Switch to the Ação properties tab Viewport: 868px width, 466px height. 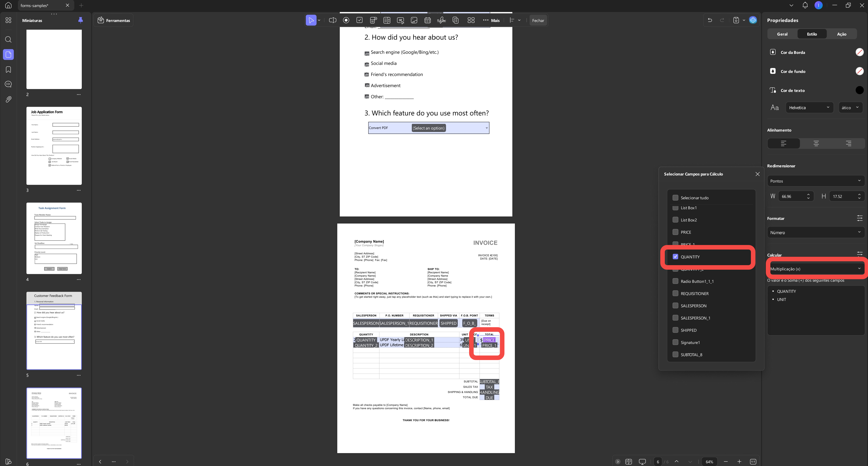coord(841,34)
